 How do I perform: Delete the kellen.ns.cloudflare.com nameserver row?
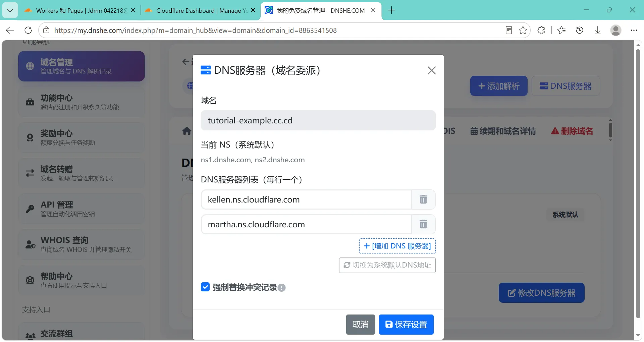tap(423, 199)
